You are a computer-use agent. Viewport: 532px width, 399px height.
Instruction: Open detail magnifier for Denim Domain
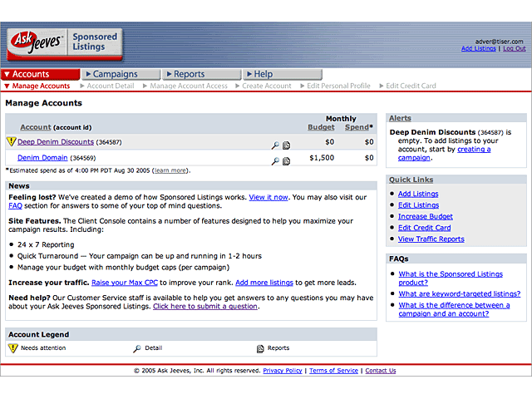275,160
